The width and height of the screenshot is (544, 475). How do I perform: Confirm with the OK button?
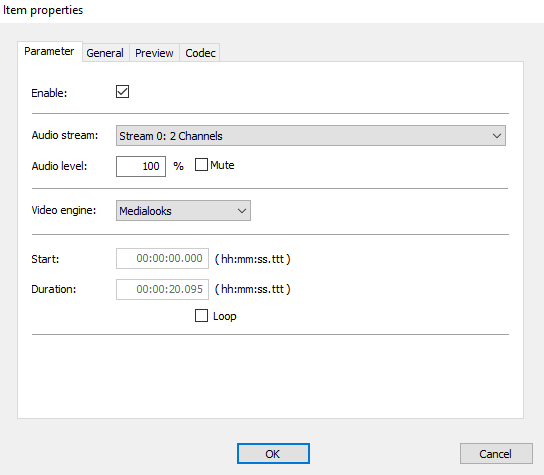click(273, 453)
